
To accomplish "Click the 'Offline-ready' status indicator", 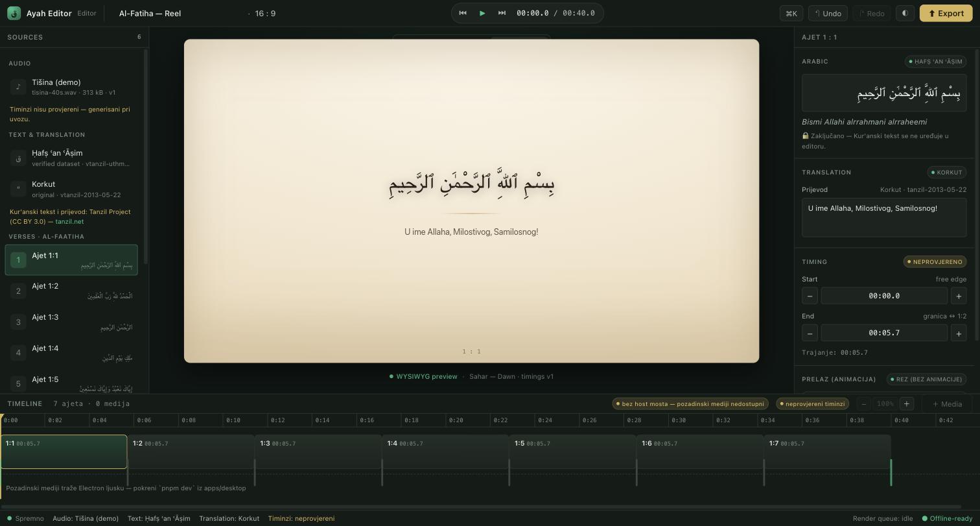I will tap(948, 519).
